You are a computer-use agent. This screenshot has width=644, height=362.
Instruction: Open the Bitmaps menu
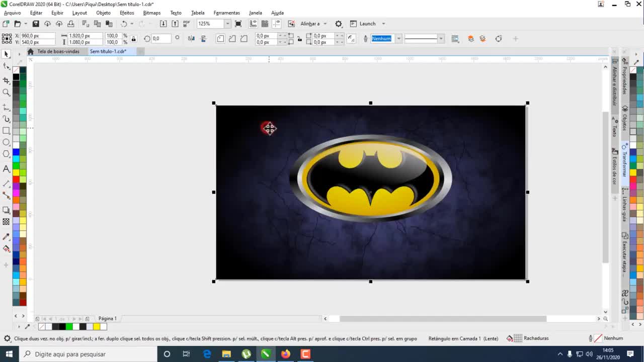(x=152, y=13)
